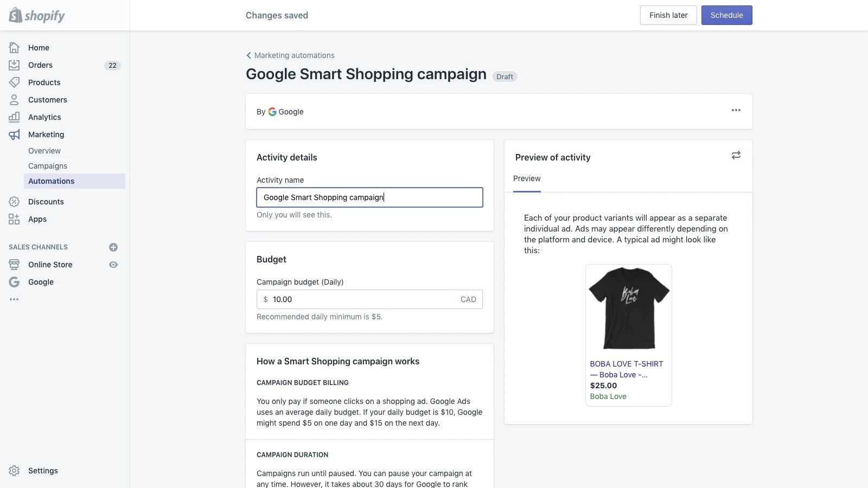View Online Store with eye icon
Viewport: 868px width, 488px height.
pyautogui.click(x=113, y=265)
